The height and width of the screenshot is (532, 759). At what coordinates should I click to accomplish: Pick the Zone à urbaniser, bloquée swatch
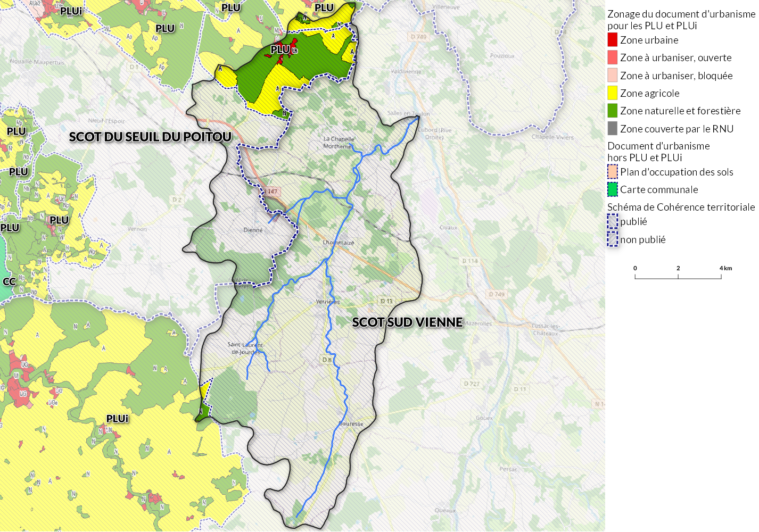coord(612,76)
